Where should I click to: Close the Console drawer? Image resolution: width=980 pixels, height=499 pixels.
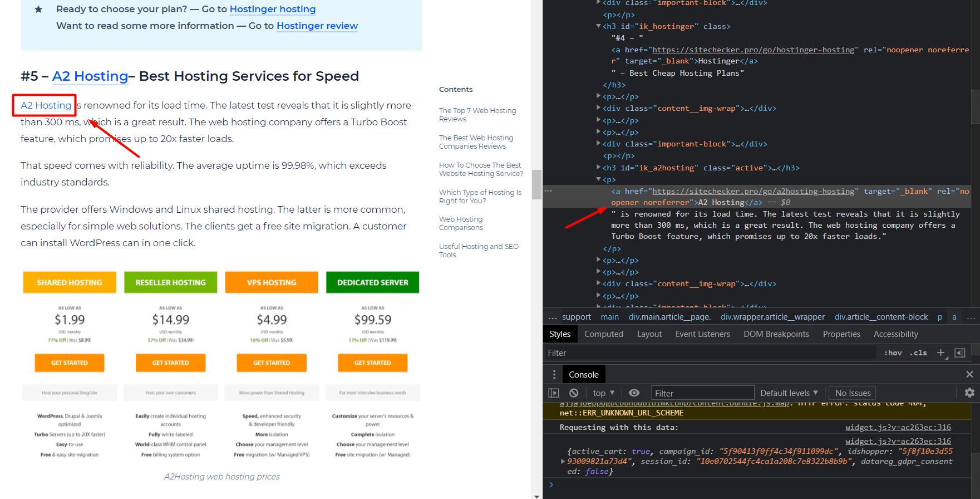(x=969, y=374)
